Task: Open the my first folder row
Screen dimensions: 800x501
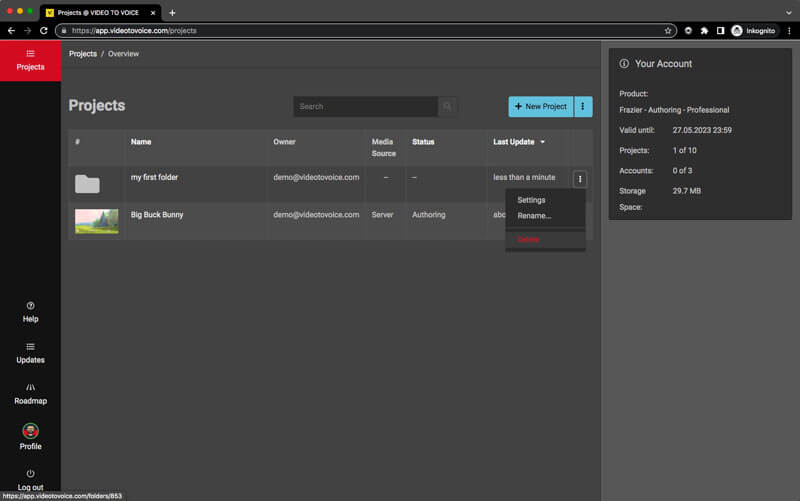Action: pos(154,177)
